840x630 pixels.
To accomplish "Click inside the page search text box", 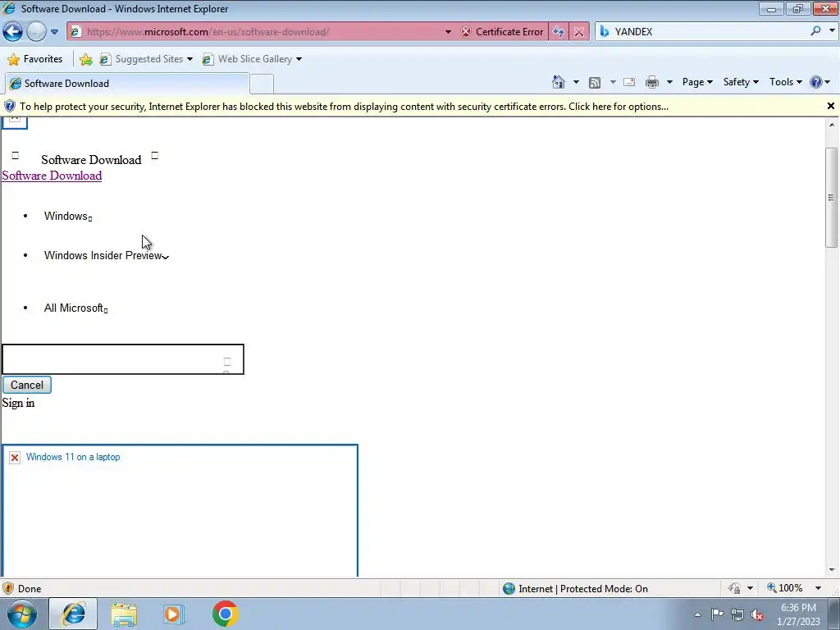I will [x=123, y=359].
